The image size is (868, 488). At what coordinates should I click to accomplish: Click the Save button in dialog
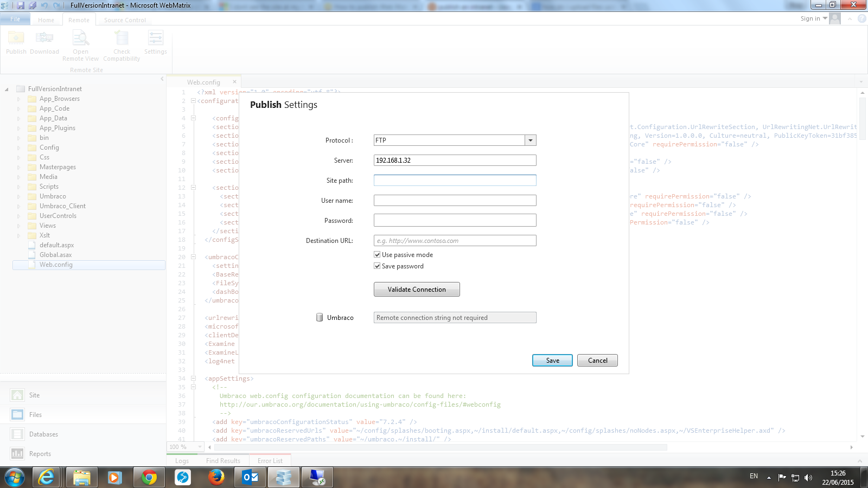(552, 361)
